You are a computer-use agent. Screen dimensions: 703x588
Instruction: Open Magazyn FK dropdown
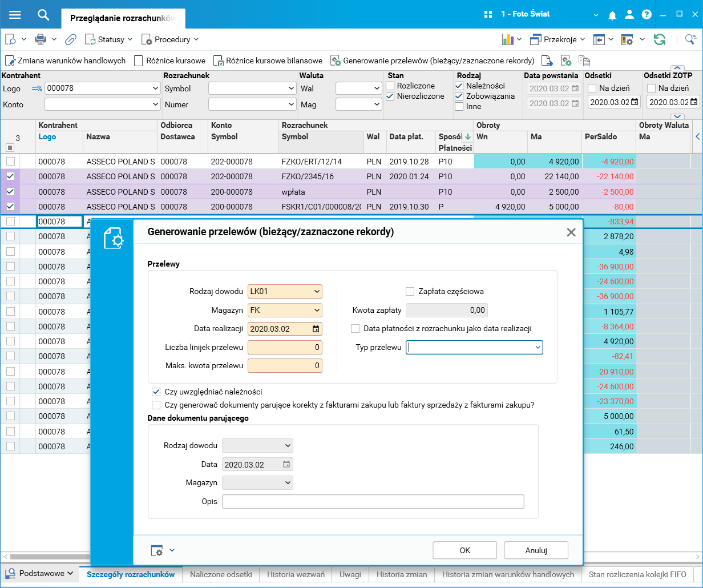pyautogui.click(x=317, y=311)
